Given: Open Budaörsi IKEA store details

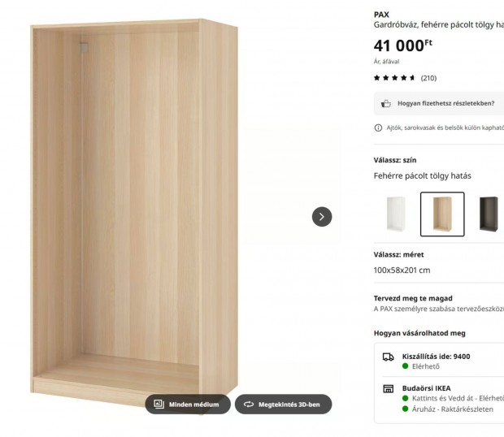Looking at the screenshot, I should [426, 388].
